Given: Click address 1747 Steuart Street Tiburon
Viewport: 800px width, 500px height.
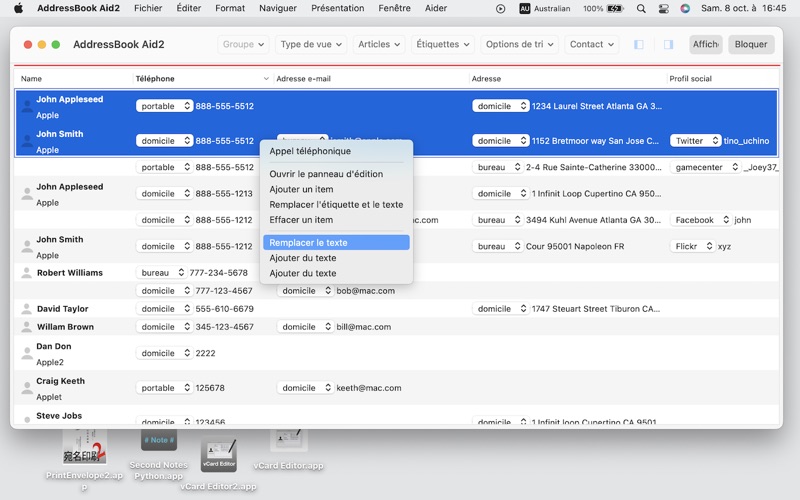Looking at the screenshot, I should (x=596, y=309).
